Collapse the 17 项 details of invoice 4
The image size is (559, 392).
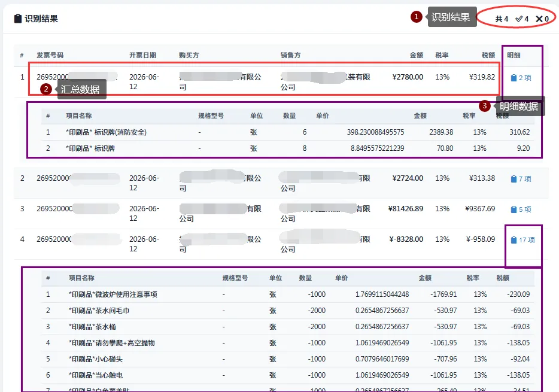[x=522, y=240]
